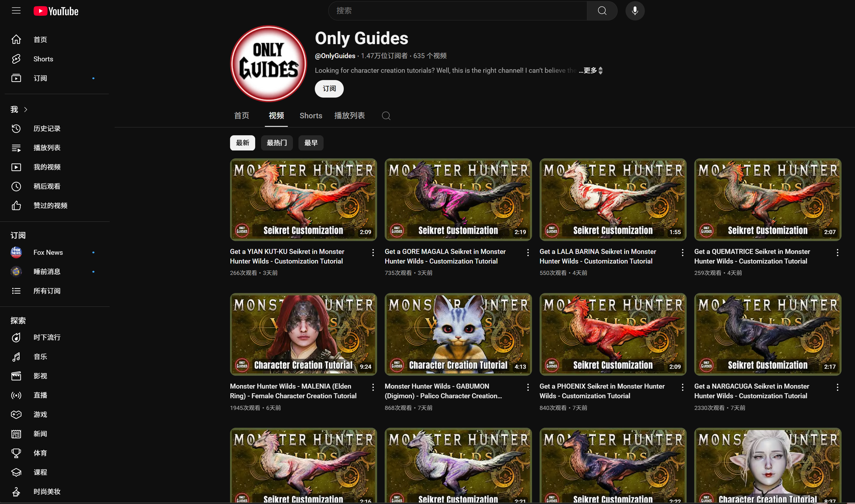Open MALENIA character creation title
The width and height of the screenshot is (855, 504).
[x=293, y=391]
